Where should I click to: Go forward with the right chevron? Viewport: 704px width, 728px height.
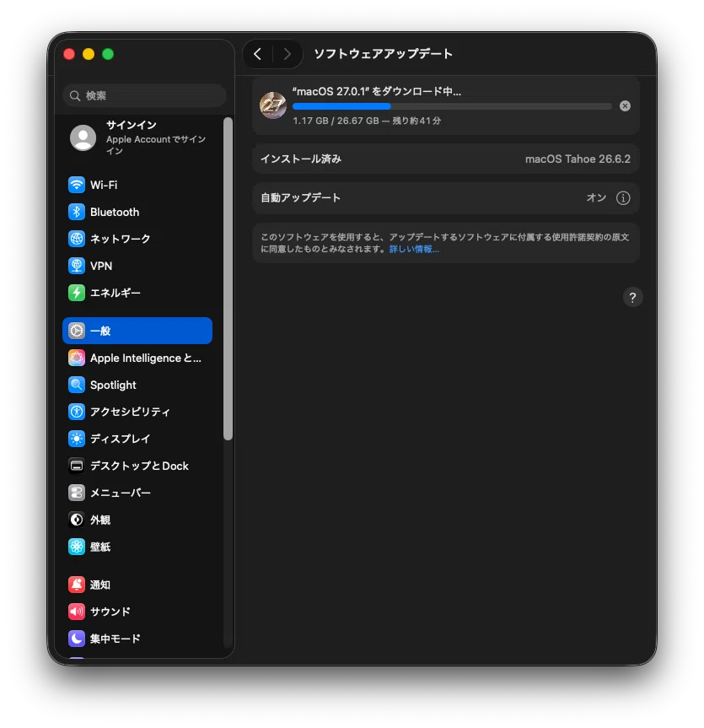[x=288, y=54]
